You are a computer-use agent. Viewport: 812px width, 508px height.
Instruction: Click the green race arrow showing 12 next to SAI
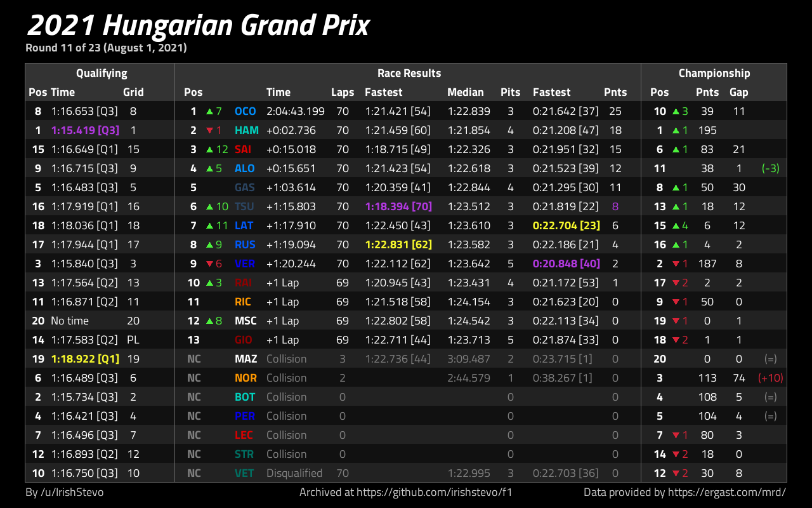[x=209, y=150]
